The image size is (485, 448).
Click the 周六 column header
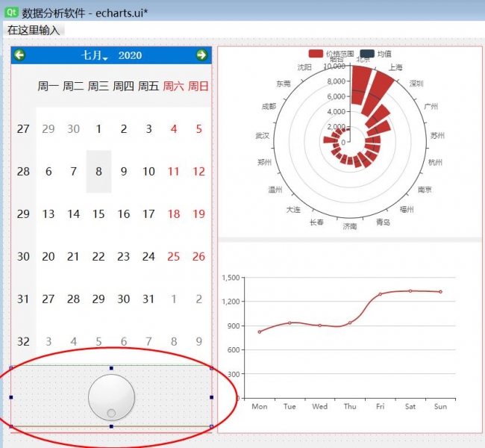click(173, 87)
